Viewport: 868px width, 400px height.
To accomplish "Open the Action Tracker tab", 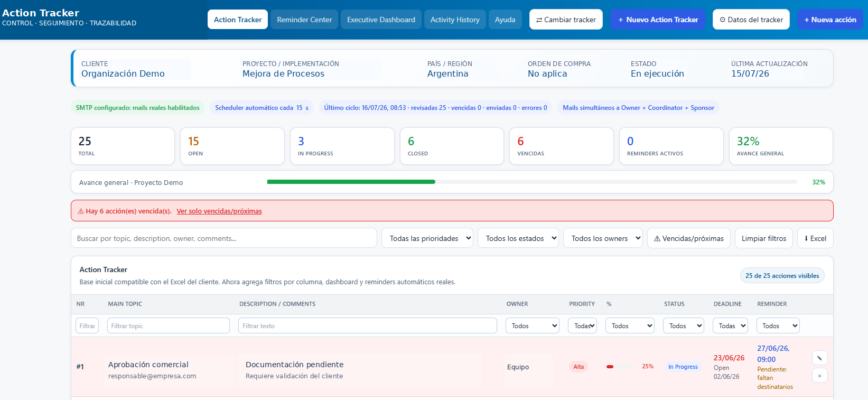I will tap(238, 20).
